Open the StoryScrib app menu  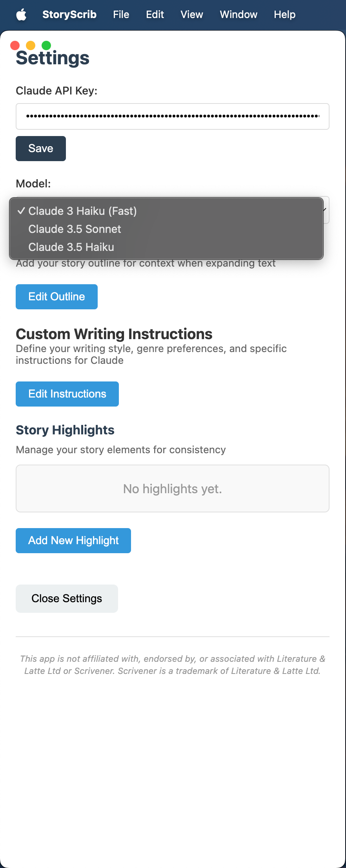(69, 15)
